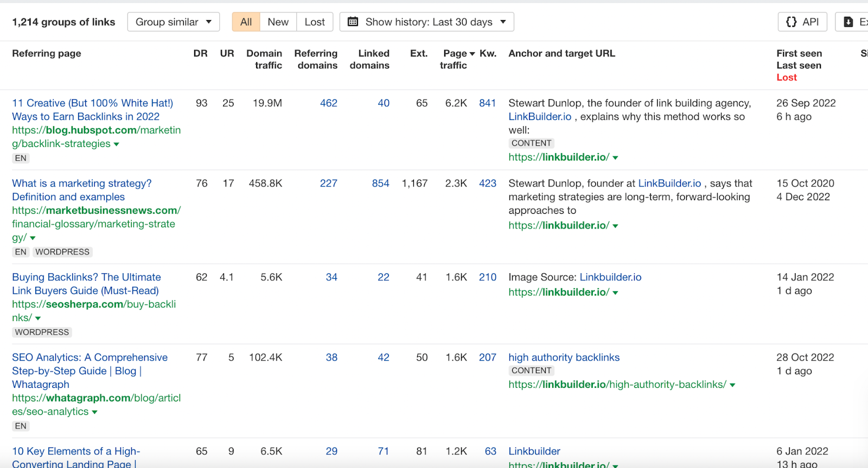Click keywords value 841
Viewport: 868px width, 468px height.
pyautogui.click(x=488, y=103)
